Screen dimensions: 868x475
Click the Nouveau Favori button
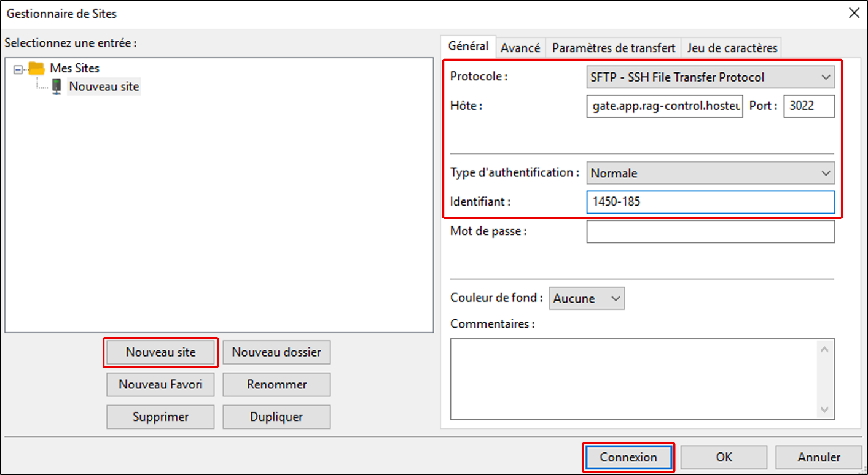pos(160,385)
